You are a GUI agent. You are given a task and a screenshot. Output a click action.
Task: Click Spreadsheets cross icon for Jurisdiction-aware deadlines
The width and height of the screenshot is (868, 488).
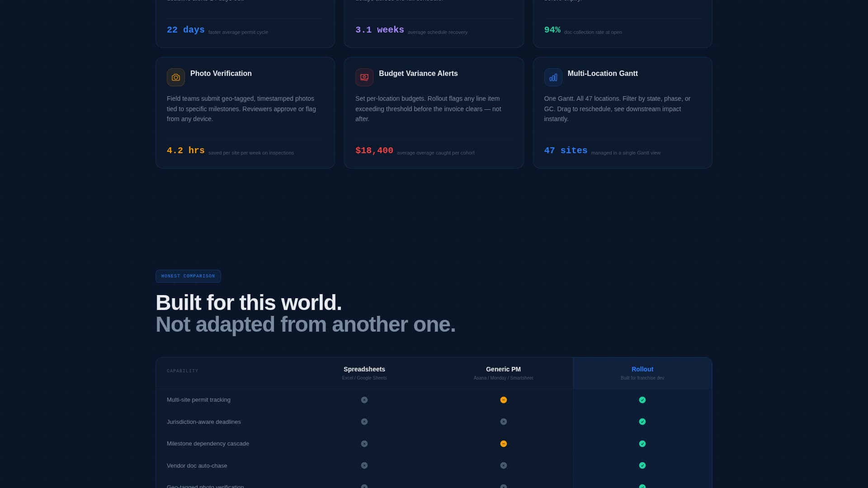(x=364, y=422)
